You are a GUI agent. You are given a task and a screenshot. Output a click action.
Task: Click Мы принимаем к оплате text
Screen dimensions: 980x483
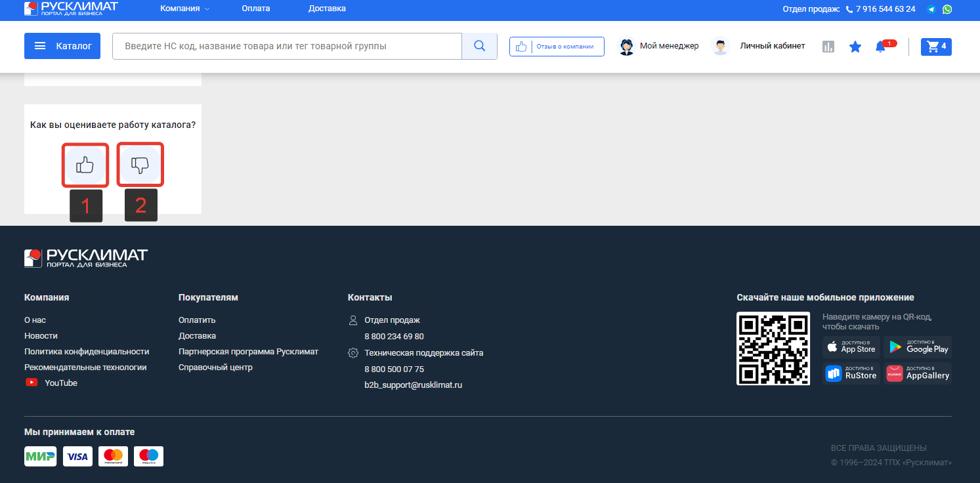pyautogui.click(x=79, y=432)
